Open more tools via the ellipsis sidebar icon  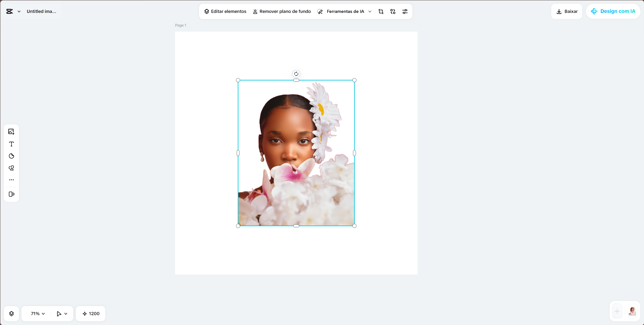(11, 180)
